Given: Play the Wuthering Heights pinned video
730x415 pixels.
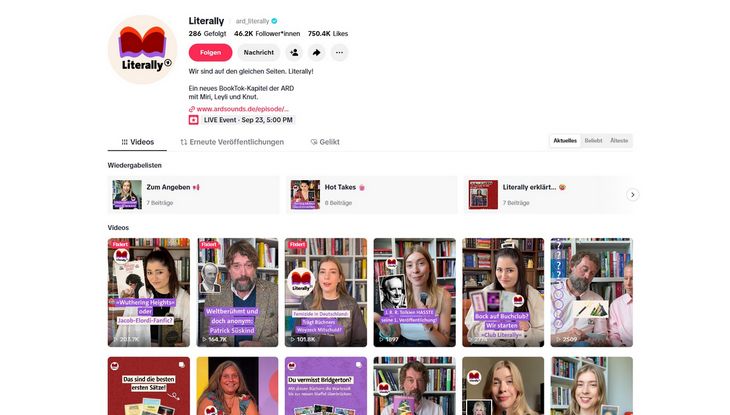Looking at the screenshot, I should click(x=149, y=293).
